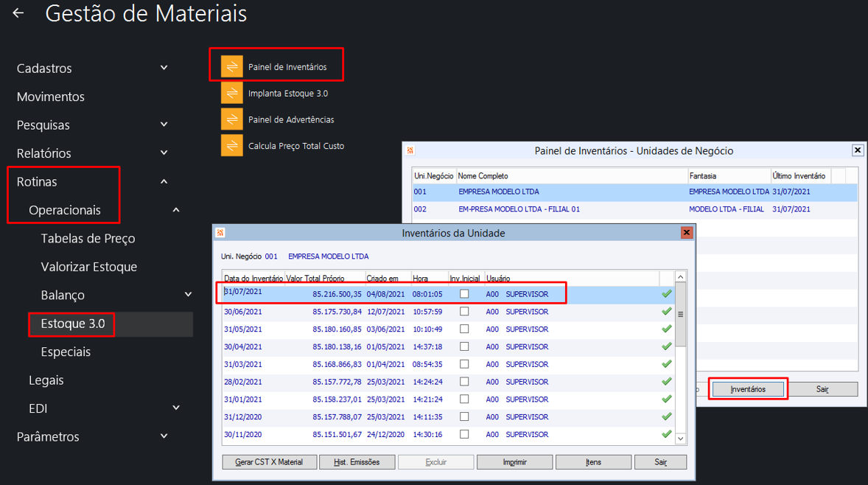Click green checkmark on 31/05/2021 inventory row

click(667, 329)
